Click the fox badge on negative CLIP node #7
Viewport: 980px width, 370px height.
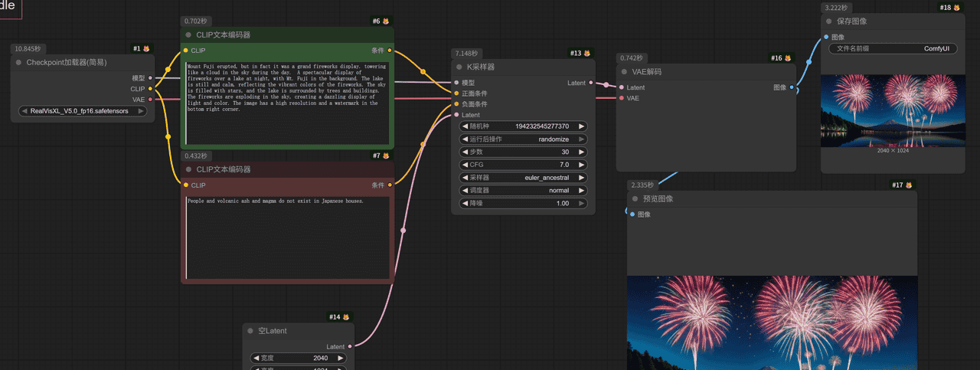pyautogui.click(x=386, y=156)
